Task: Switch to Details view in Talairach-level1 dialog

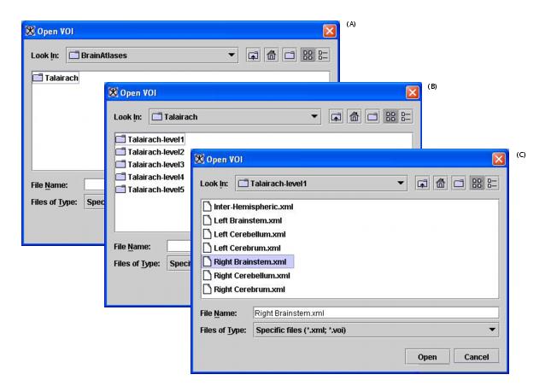Action: pos(491,184)
